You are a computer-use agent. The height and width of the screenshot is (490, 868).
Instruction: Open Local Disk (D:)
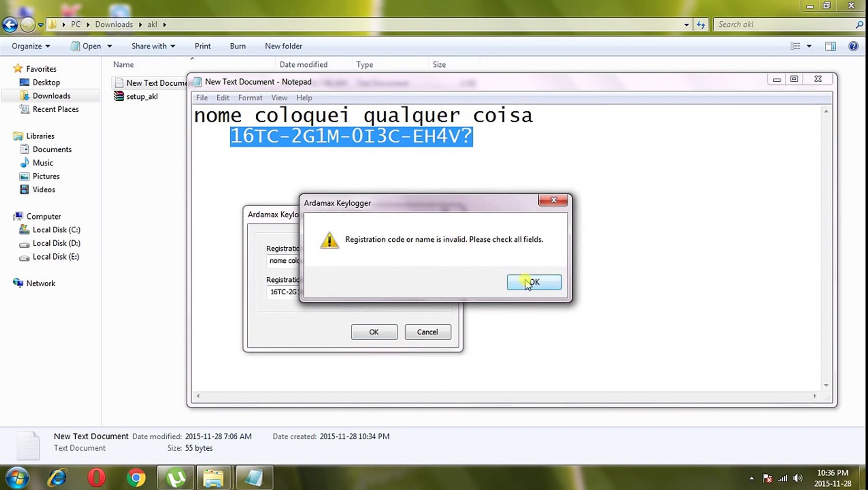pyautogui.click(x=50, y=243)
